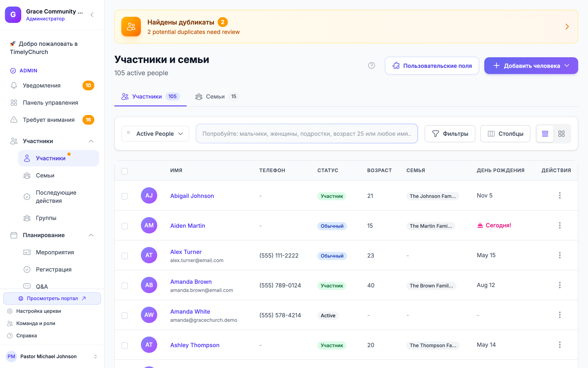Screen dimensions: 588x368
Task: Switch to grid view icon
Action: (561, 134)
